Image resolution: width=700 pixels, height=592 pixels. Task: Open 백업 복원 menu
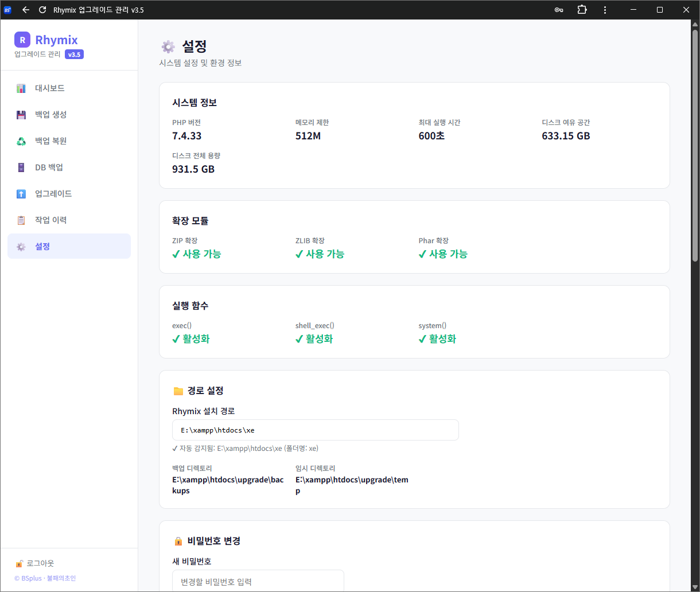coord(69,141)
